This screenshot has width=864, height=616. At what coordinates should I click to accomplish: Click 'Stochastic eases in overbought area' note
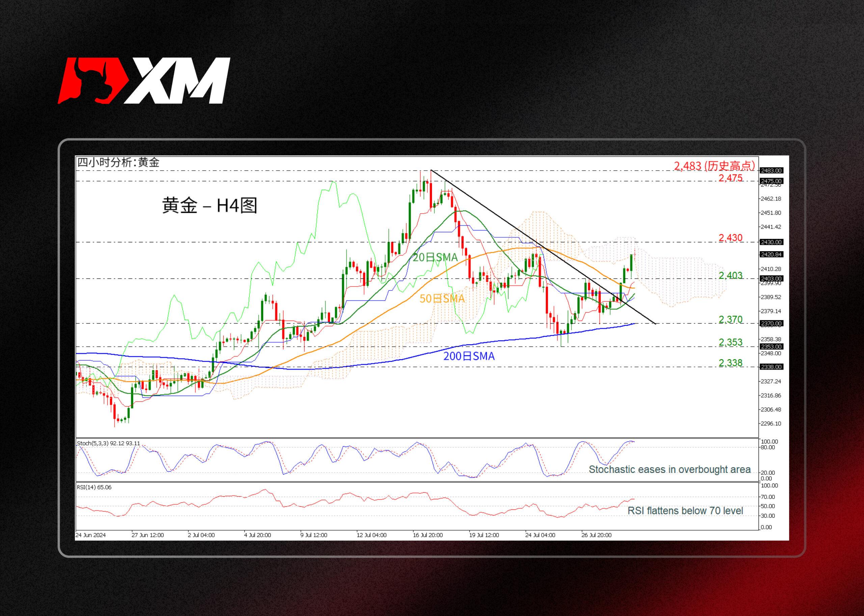(670, 469)
